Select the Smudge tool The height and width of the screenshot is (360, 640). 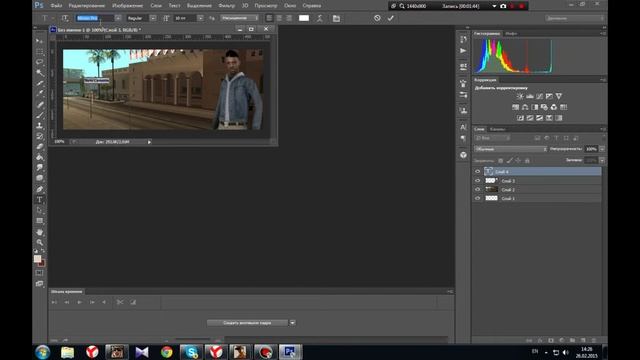click(40, 167)
